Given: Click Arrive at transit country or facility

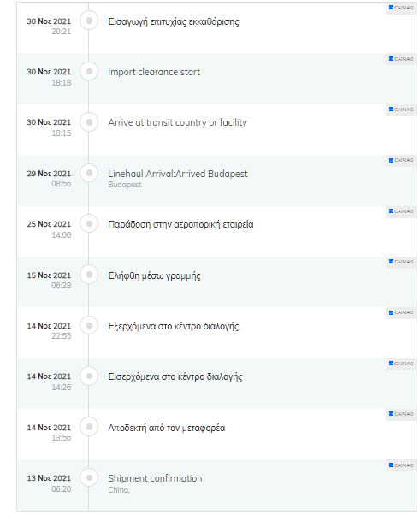Looking at the screenshot, I should click(177, 122).
